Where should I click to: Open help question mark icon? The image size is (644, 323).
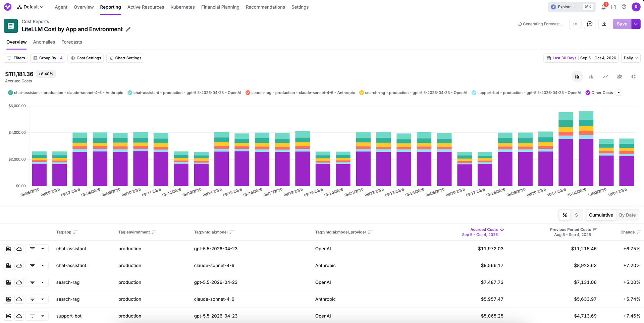tap(624, 7)
